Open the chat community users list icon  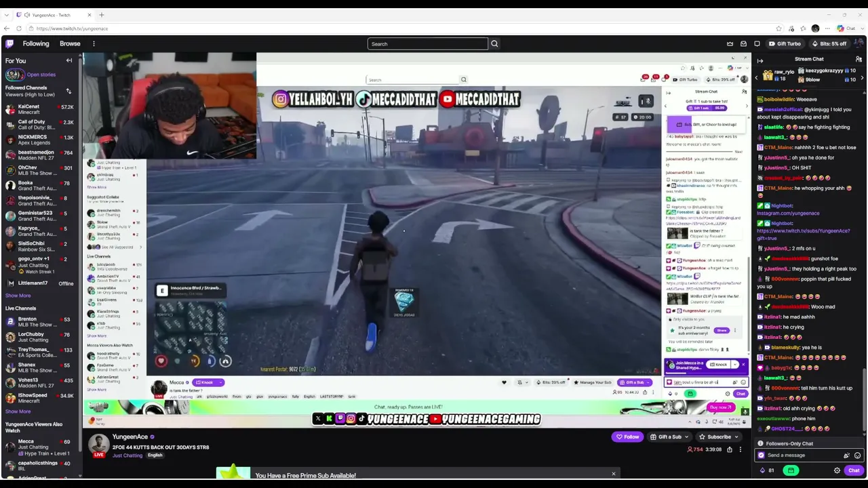(x=859, y=60)
